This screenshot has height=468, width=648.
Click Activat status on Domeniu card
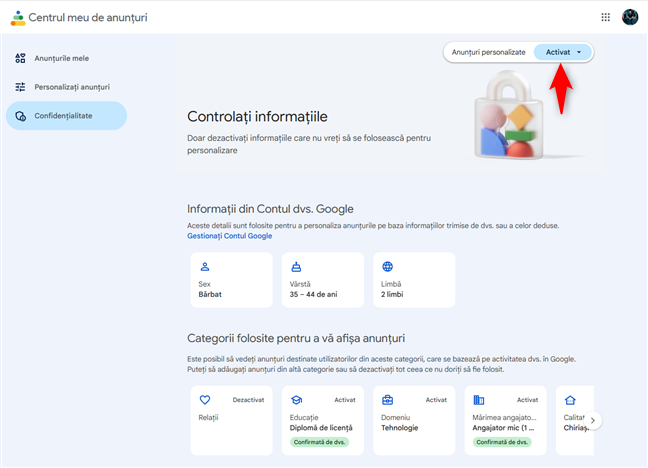436,400
